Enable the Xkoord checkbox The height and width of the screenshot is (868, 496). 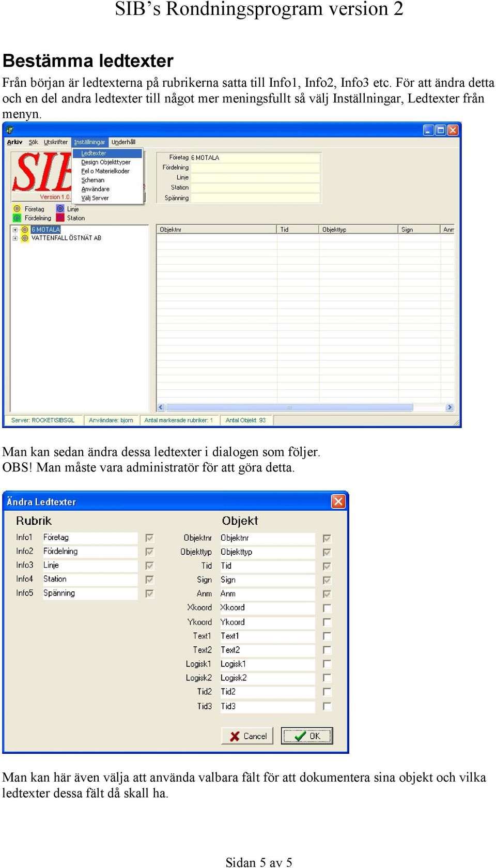click(327, 608)
